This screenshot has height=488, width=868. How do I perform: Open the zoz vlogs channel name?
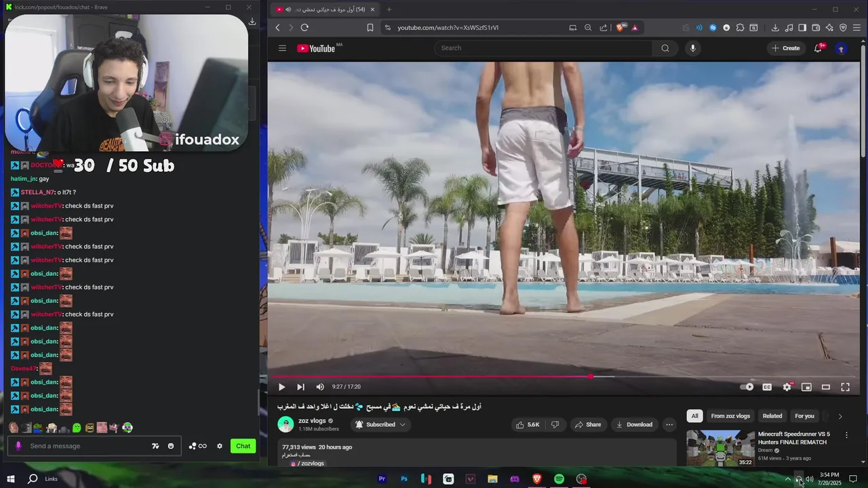click(312, 421)
